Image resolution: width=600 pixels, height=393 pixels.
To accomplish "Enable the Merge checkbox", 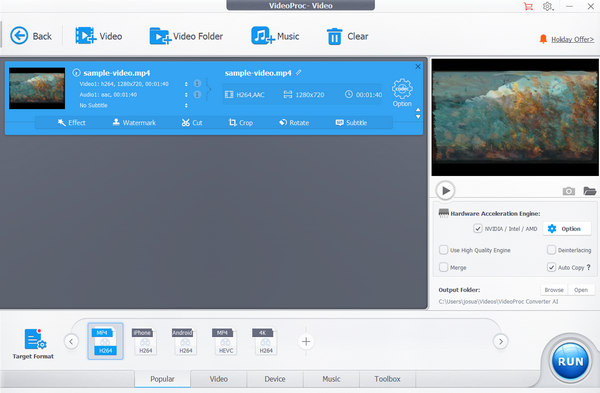I will pyautogui.click(x=443, y=267).
